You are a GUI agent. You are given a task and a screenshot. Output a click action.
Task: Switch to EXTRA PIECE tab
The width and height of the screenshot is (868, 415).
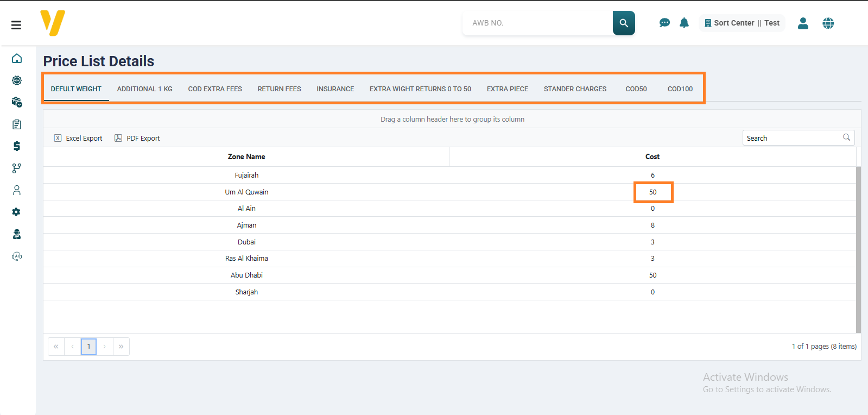point(508,89)
